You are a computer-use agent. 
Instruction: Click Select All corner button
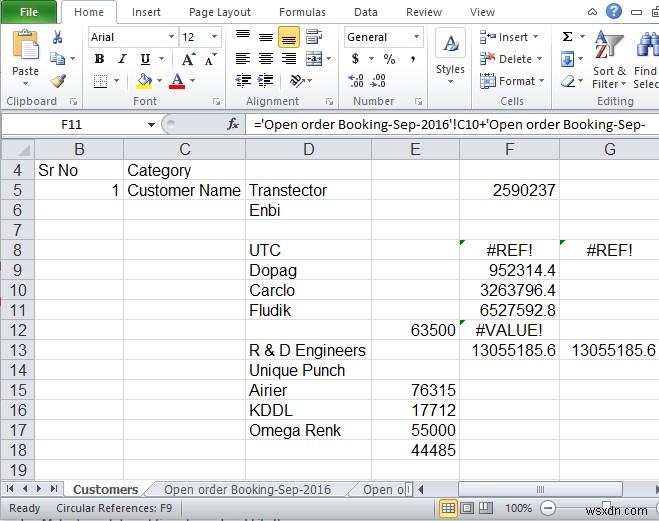click(x=18, y=149)
